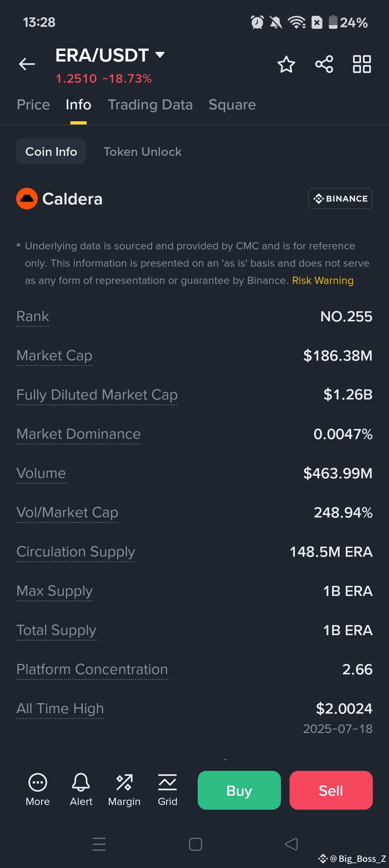
Task: Tap the Caldera coin logo
Action: pyautogui.click(x=27, y=199)
